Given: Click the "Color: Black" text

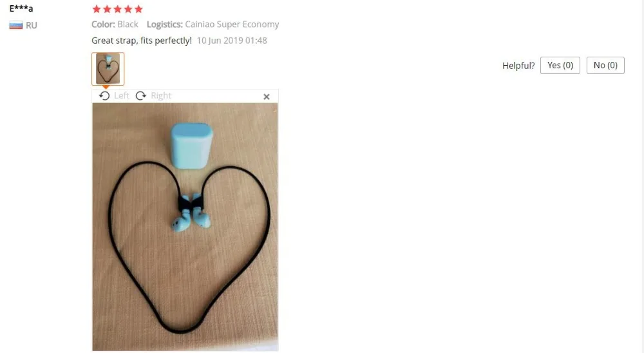Looking at the screenshot, I should [115, 24].
